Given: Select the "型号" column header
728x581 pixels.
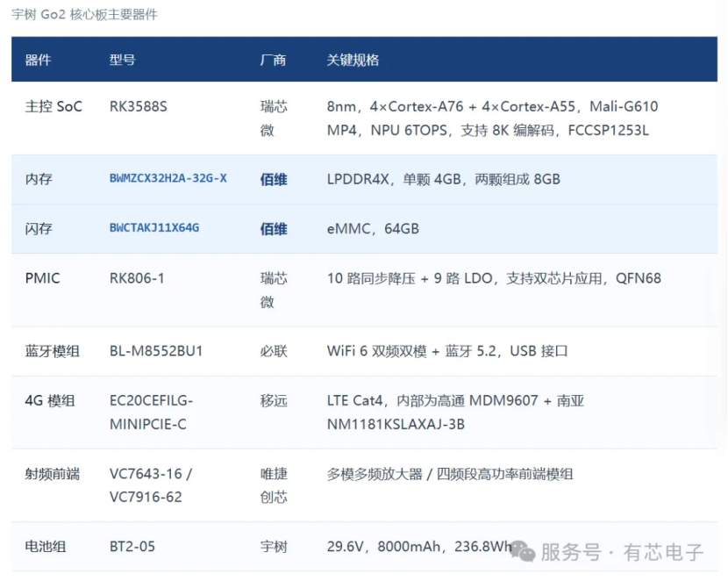Looking at the screenshot, I should tap(122, 60).
